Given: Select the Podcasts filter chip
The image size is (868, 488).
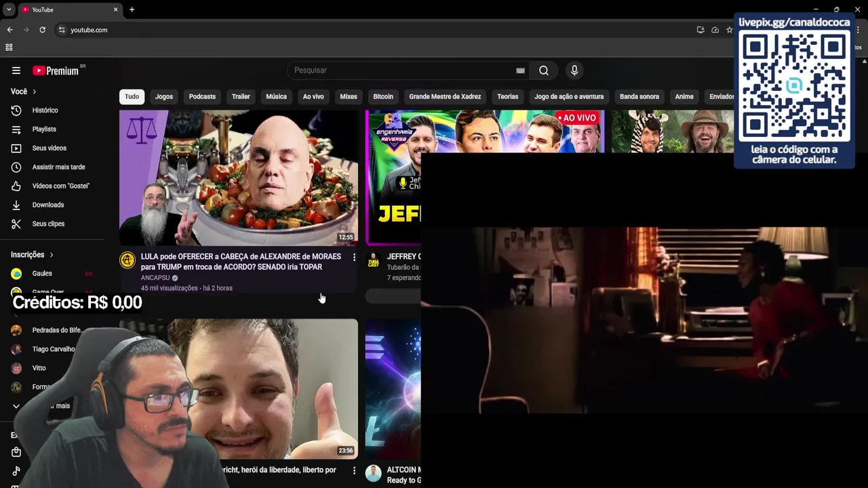Looking at the screenshot, I should click(202, 96).
